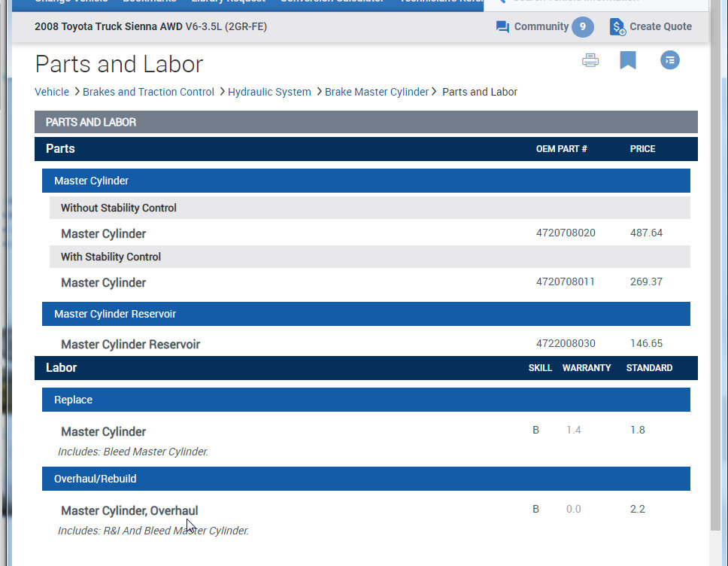Click OEM PART # column header

coord(561,149)
